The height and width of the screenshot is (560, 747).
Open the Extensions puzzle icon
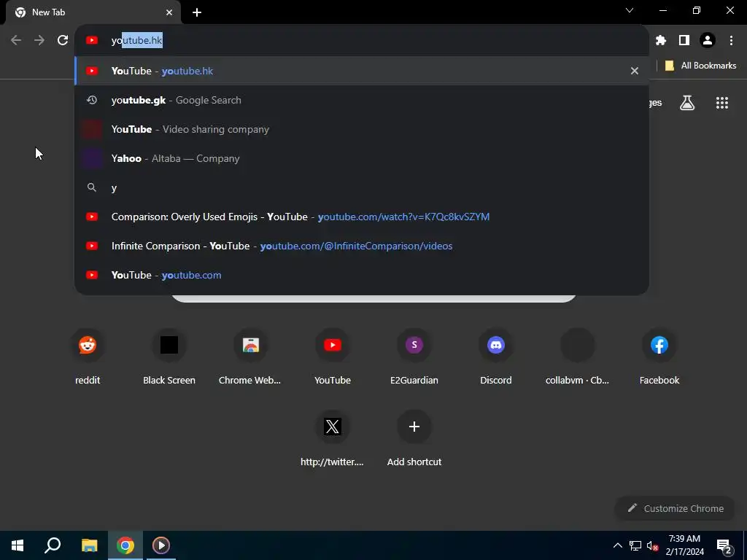point(660,41)
